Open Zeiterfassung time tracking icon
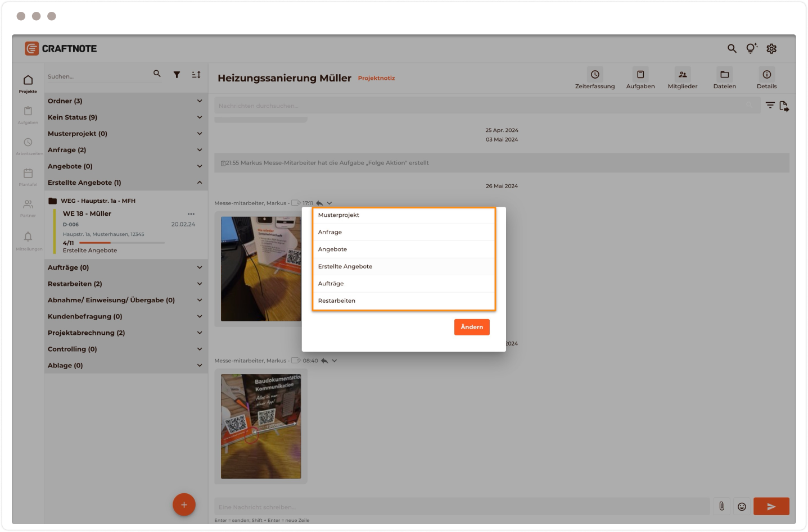This screenshot has width=808, height=532. [594, 75]
